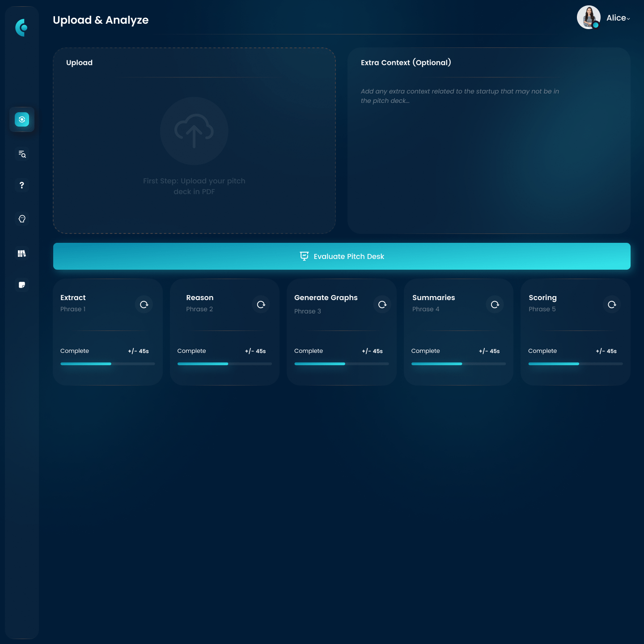This screenshot has height=644, width=644.
Task: Expand the Alice user dropdown
Action: click(x=619, y=18)
